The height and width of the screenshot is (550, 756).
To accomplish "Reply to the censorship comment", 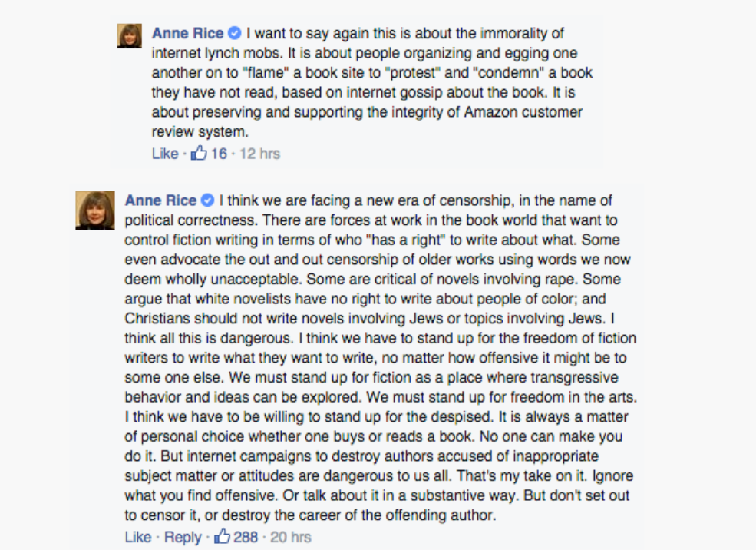I will point(183,536).
